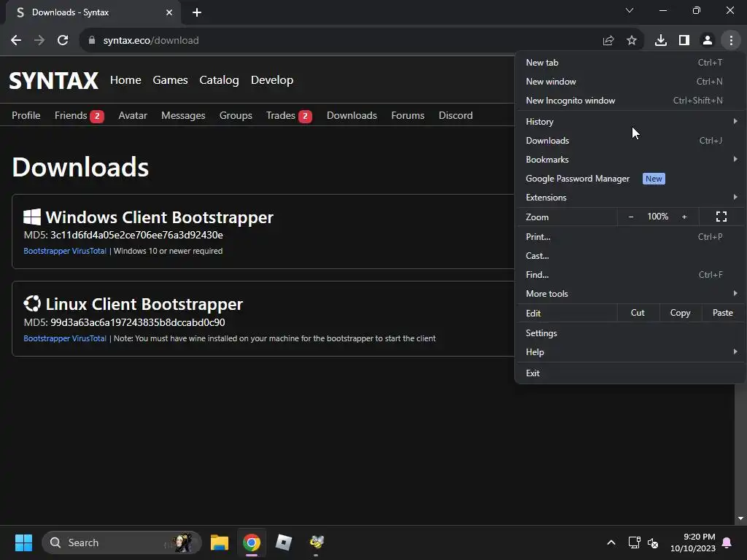Open Roblox icon in taskbar
747x560 pixels.
click(x=284, y=542)
